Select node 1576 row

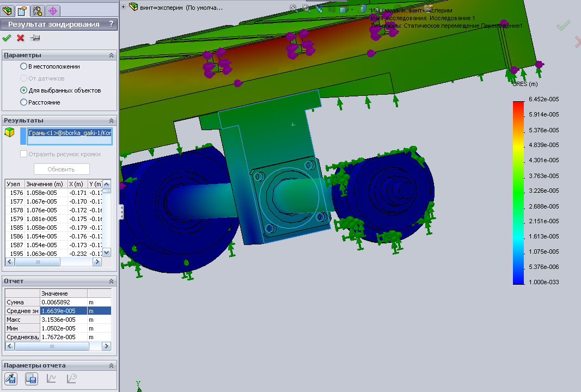click(x=54, y=193)
